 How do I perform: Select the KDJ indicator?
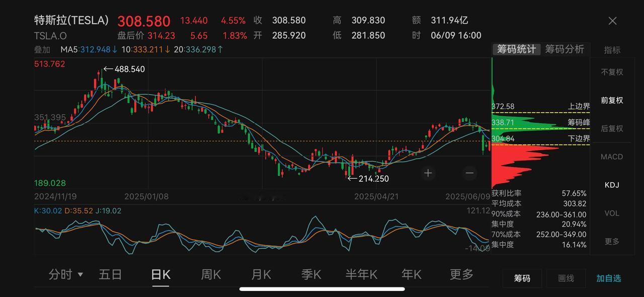tap(612, 185)
